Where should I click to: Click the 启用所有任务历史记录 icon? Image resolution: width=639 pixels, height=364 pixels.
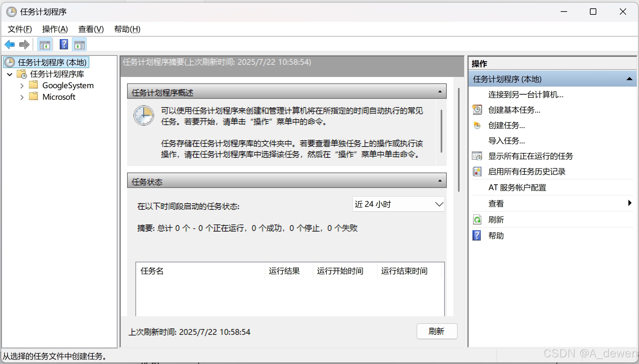(x=477, y=172)
